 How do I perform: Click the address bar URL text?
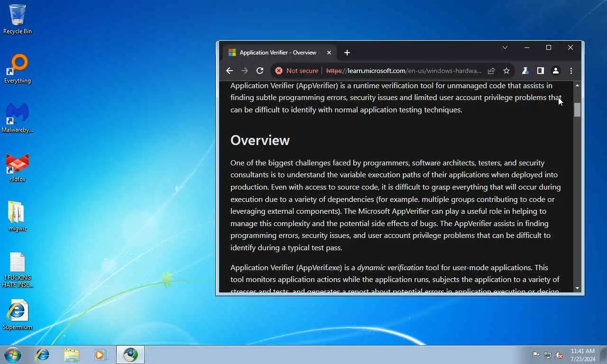coord(404,71)
